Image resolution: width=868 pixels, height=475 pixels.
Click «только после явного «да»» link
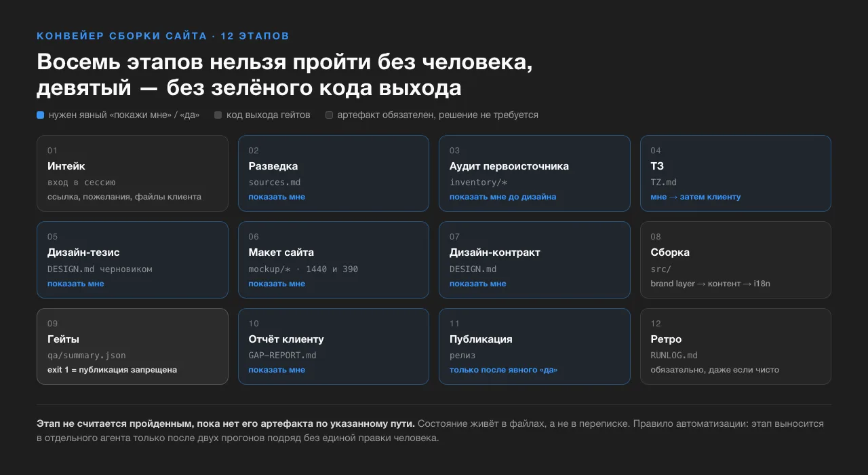pyautogui.click(x=504, y=370)
